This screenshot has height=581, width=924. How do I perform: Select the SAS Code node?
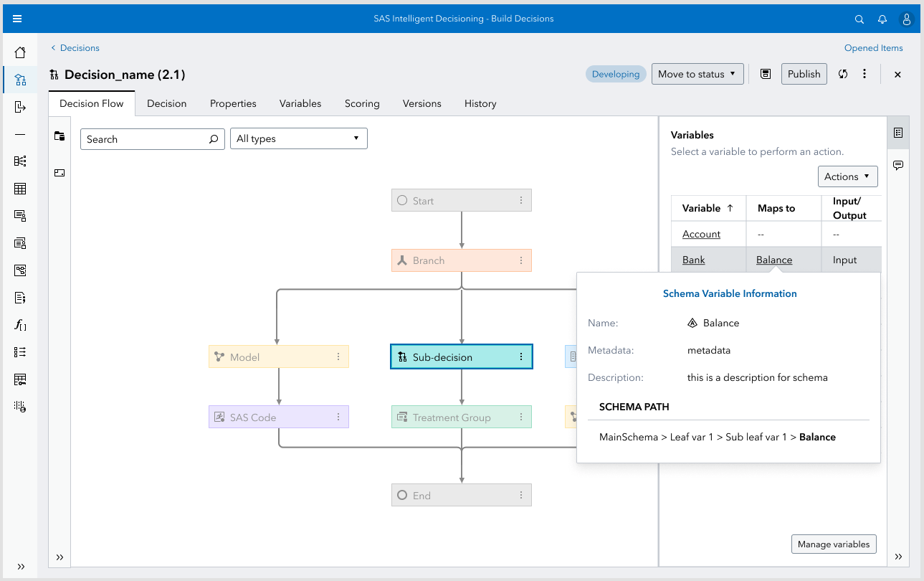pyautogui.click(x=279, y=417)
